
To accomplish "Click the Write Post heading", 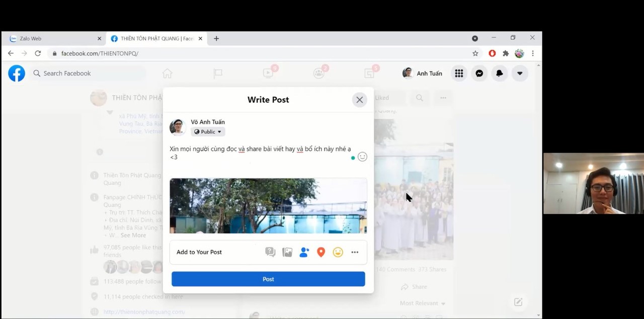I will 268,100.
